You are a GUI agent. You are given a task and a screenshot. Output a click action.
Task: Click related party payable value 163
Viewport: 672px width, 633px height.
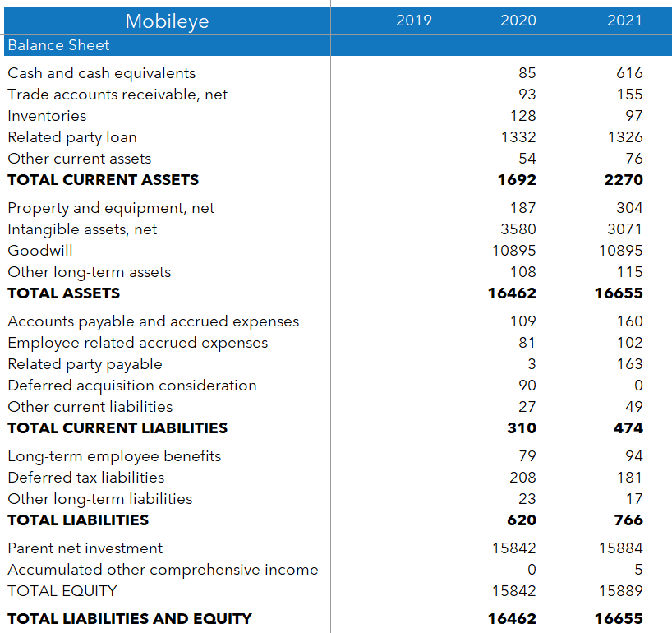pos(629,364)
